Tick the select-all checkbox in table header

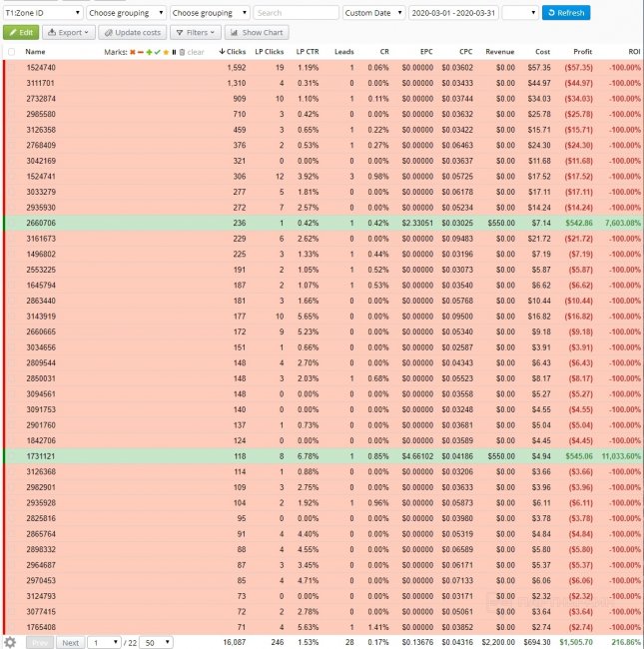[x=11, y=51]
